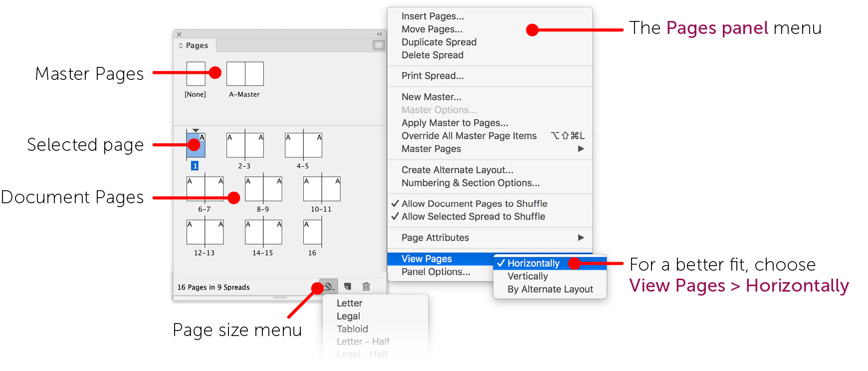
Task: Click the Delete selected pages trash icon
Action: [x=366, y=287]
